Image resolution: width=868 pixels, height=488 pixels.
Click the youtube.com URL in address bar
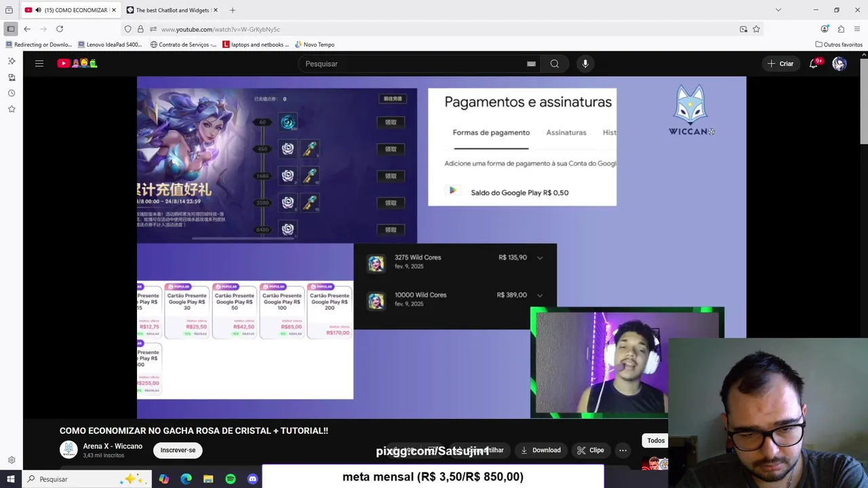tap(220, 29)
